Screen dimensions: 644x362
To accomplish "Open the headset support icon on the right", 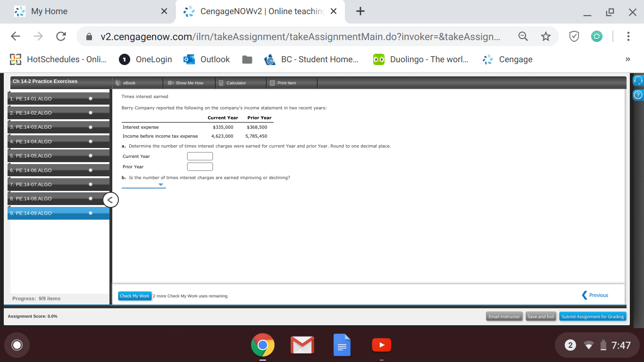I will tap(638, 81).
